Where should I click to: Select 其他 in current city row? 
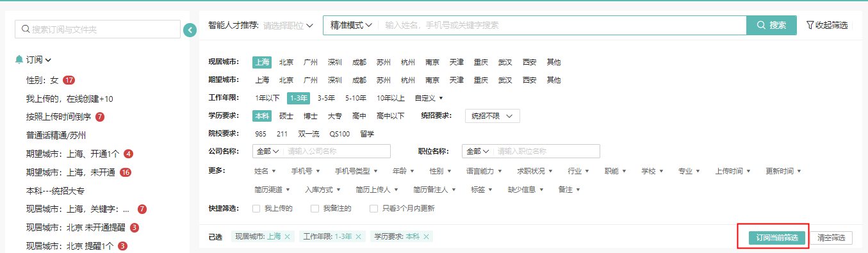click(553, 62)
